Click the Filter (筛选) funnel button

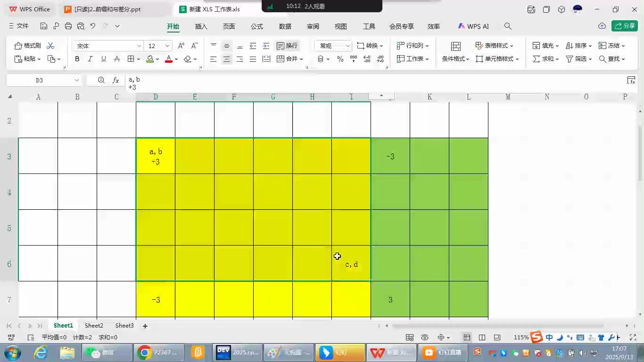coord(578,59)
